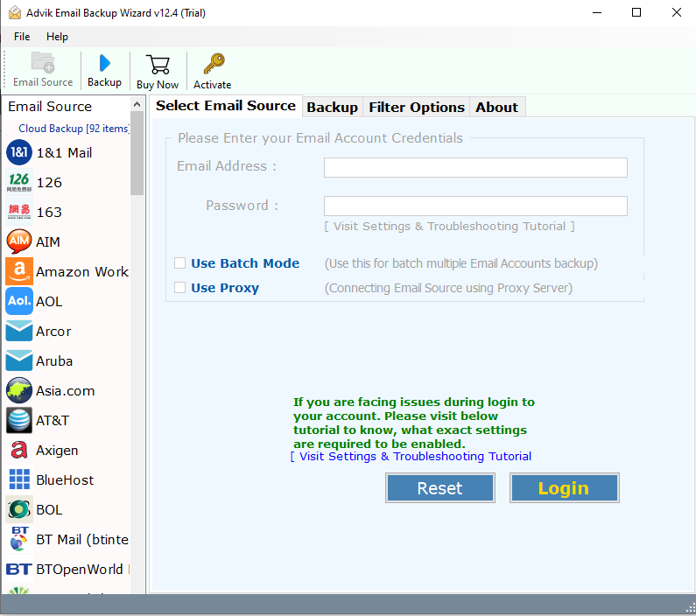Select the BlueHost grid icon
Image resolution: width=696 pixels, height=616 pixels.
click(x=19, y=479)
